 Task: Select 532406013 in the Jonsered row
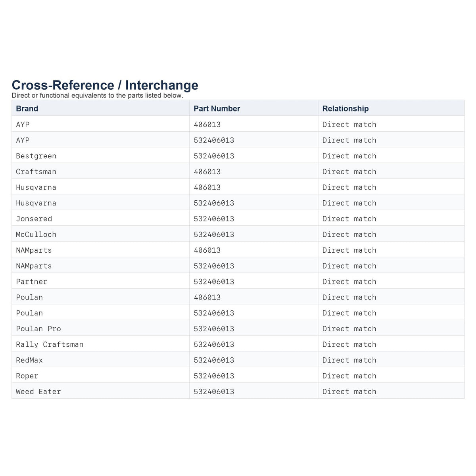click(x=214, y=219)
